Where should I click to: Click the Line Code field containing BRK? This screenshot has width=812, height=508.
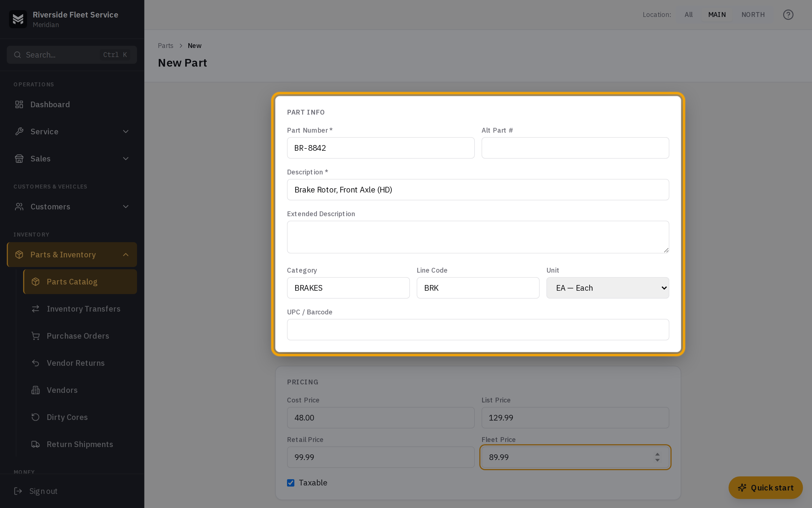click(478, 288)
